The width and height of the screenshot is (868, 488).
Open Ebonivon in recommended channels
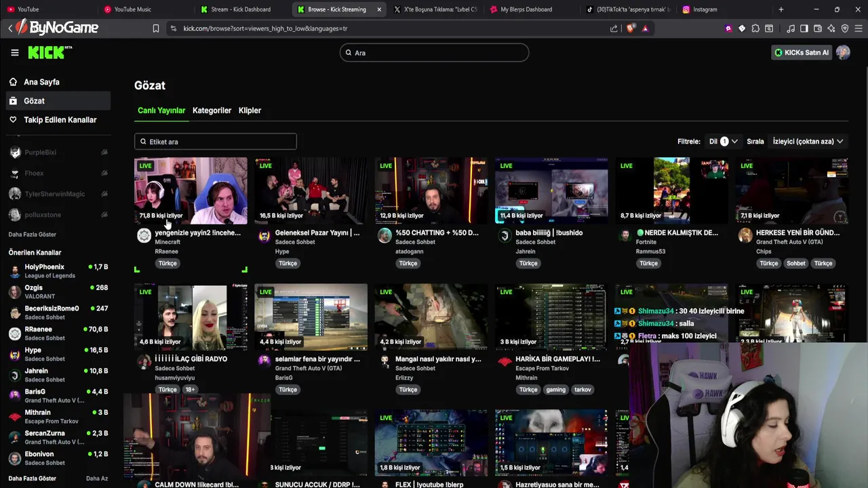click(x=58, y=458)
